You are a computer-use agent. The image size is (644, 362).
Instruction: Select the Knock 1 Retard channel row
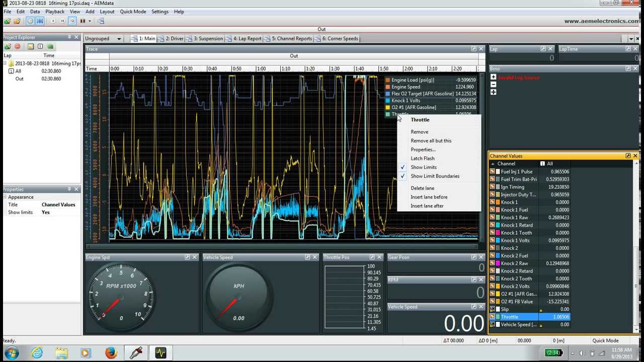tap(530, 225)
